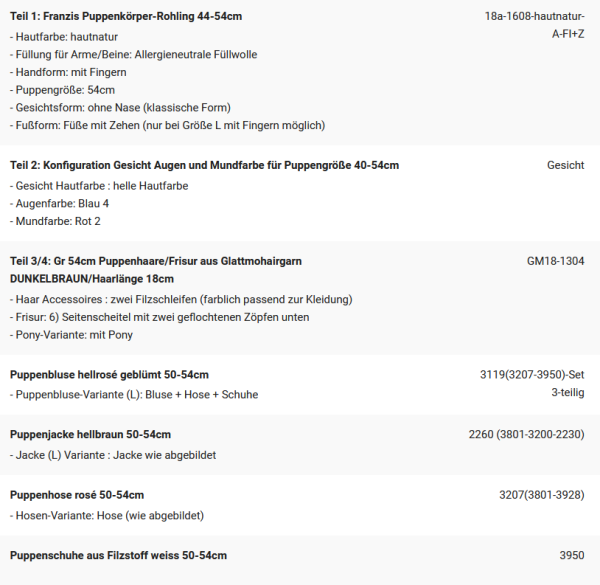Select the article number 2260 (3801-3200-2230)
Screen dimensions: 600x585
click(526, 435)
